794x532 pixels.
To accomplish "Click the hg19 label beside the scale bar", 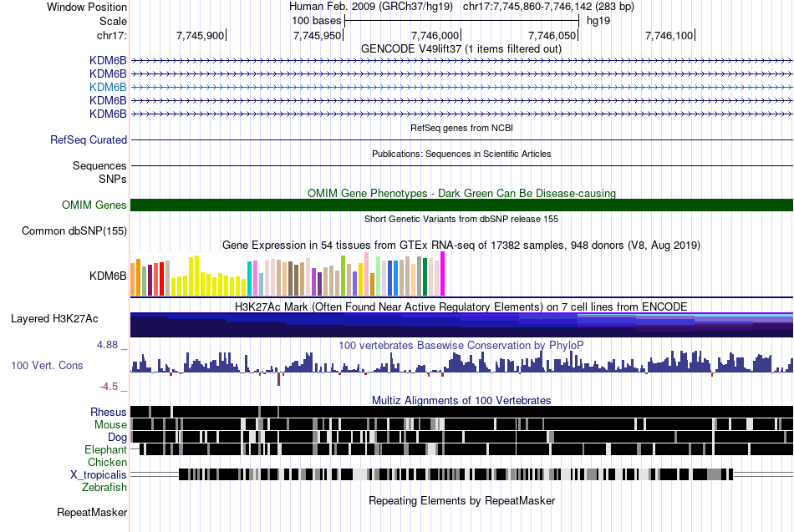I will click(x=598, y=21).
